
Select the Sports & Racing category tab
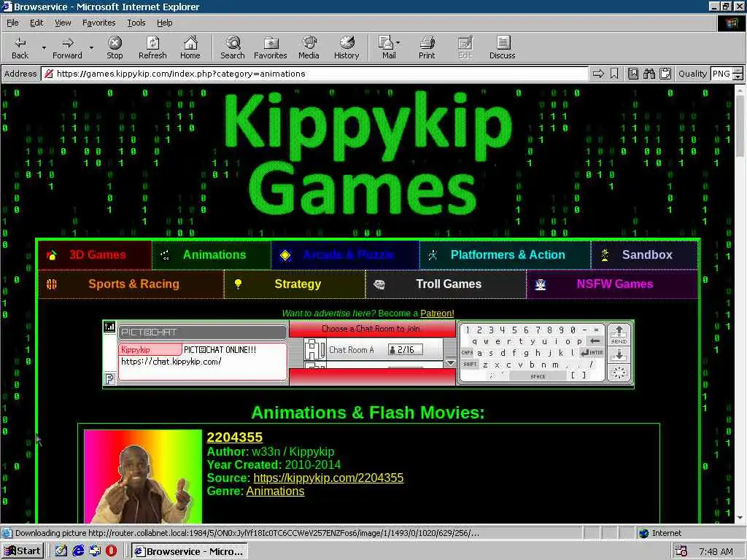pos(131,284)
